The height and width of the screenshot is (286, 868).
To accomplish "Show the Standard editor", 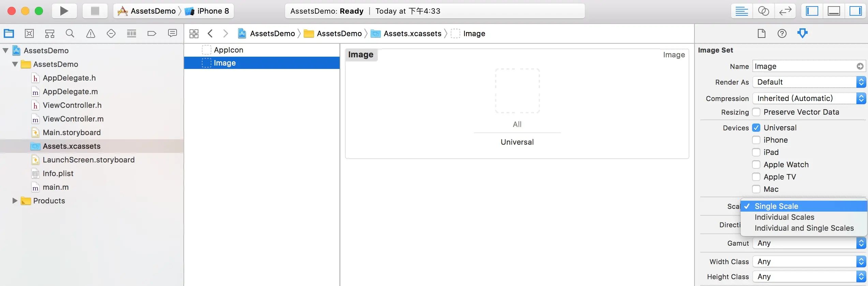I will pos(742,11).
